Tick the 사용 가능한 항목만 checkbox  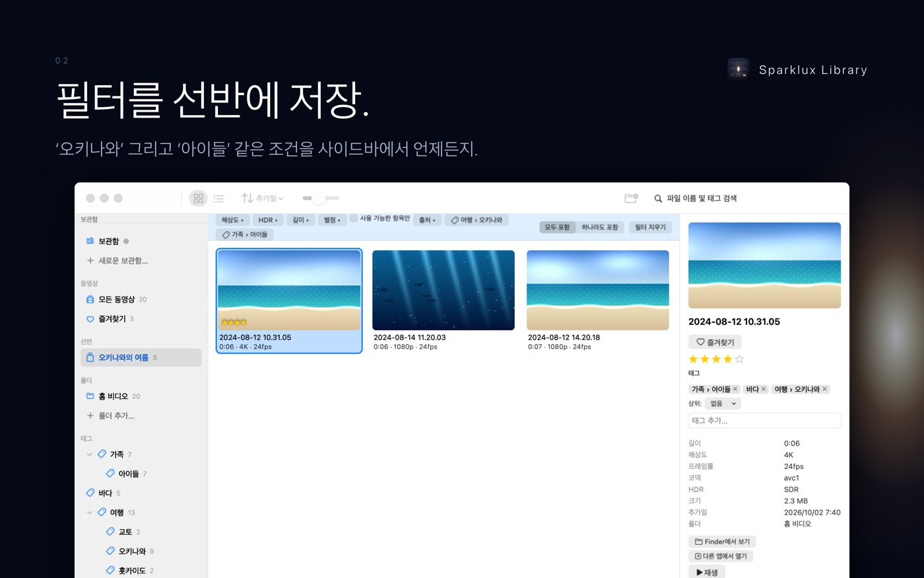click(354, 218)
